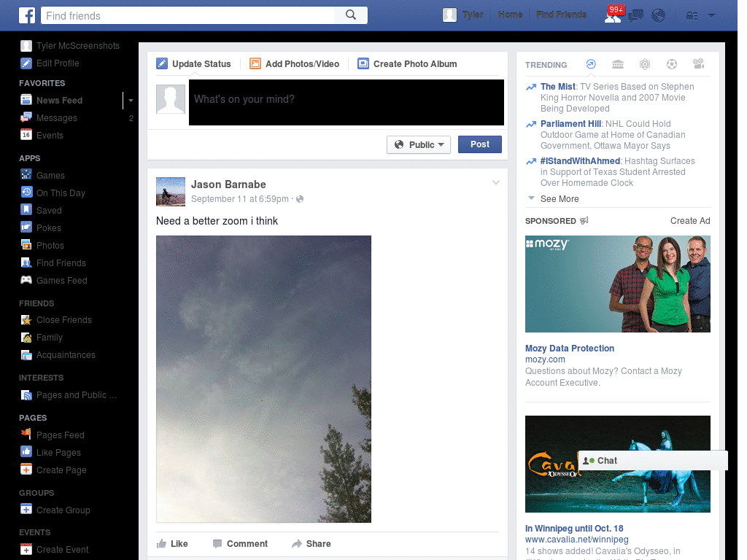Show science trending topics via atom icon
Image resolution: width=747 pixels, height=560 pixels.
645,64
